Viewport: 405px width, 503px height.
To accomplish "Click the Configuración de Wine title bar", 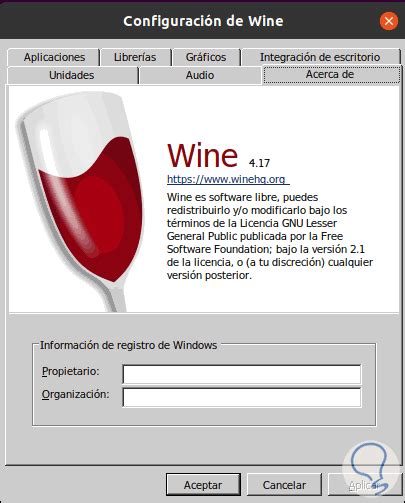I will click(x=203, y=21).
